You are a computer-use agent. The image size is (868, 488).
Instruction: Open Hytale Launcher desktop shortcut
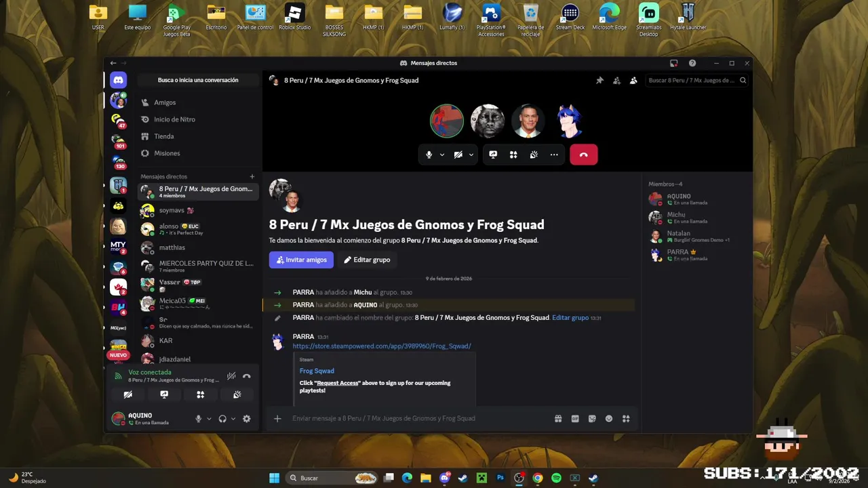[x=688, y=18]
